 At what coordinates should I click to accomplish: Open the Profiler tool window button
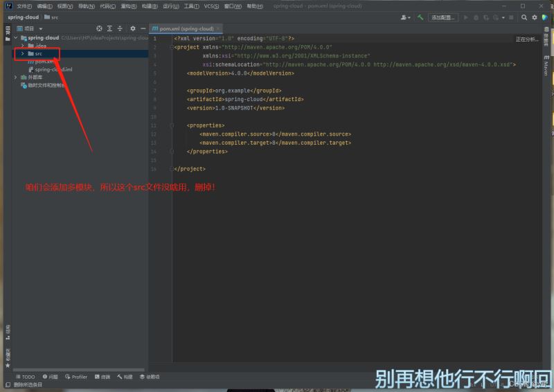tap(77, 377)
